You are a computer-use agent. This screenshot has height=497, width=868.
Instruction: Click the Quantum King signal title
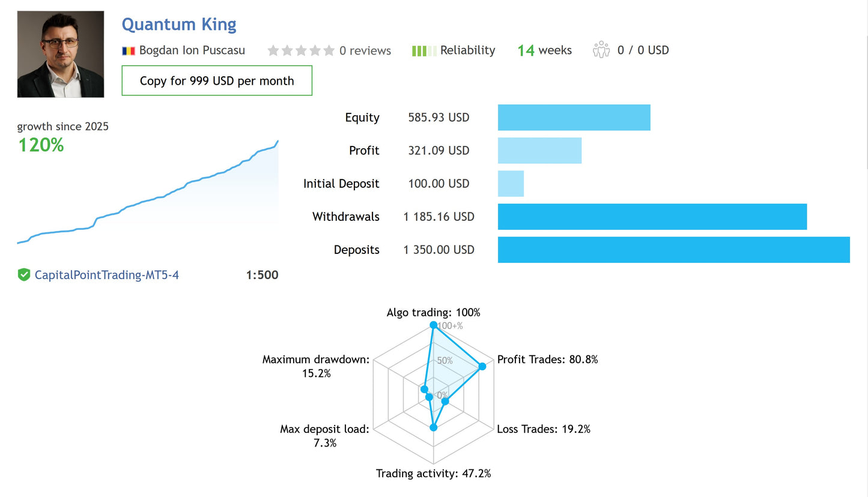tap(178, 25)
